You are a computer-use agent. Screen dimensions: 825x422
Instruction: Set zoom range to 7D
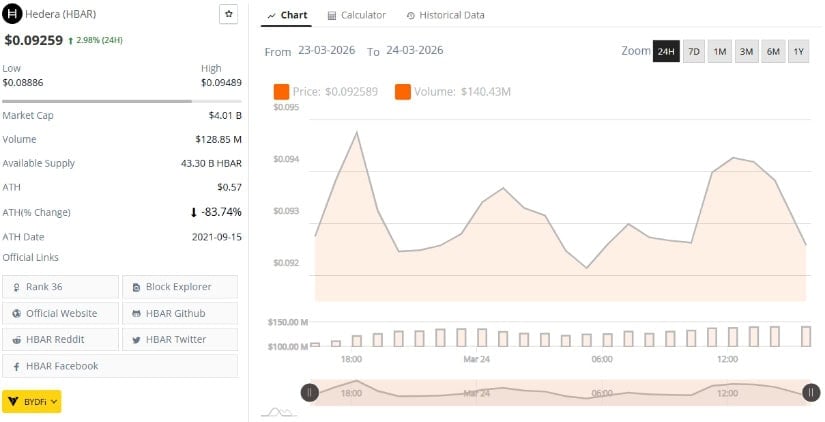[x=693, y=52]
